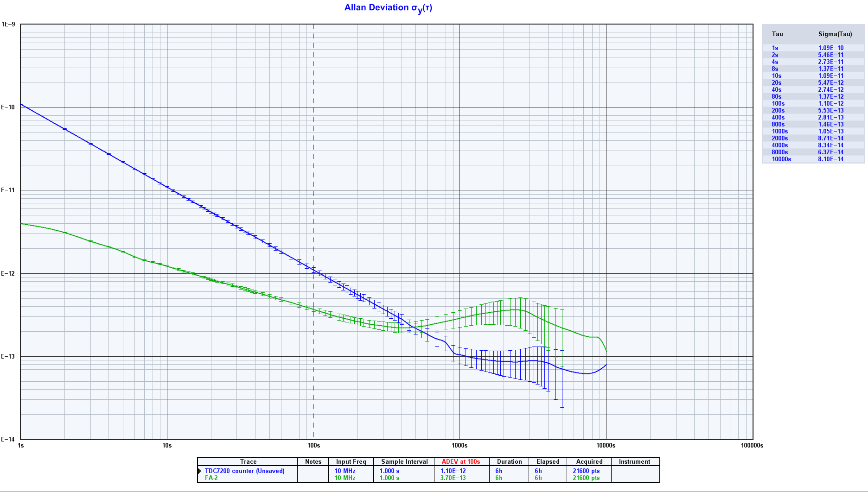
Task: Click the Allan Deviation chart title
Action: click(388, 8)
